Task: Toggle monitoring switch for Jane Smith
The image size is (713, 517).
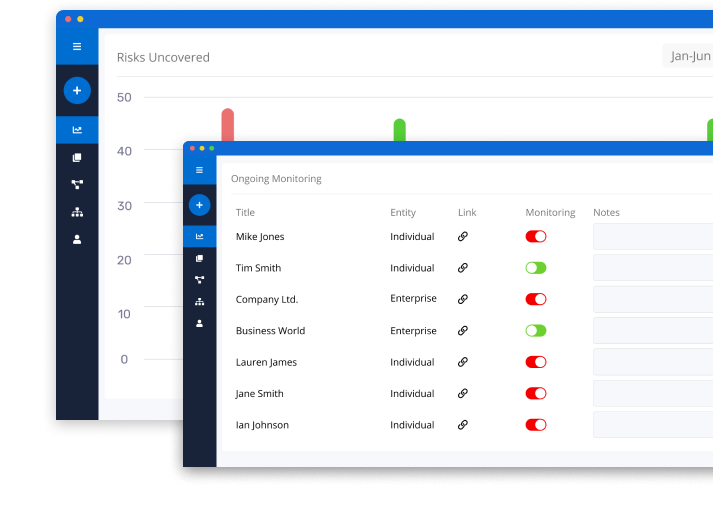Action: (x=536, y=393)
